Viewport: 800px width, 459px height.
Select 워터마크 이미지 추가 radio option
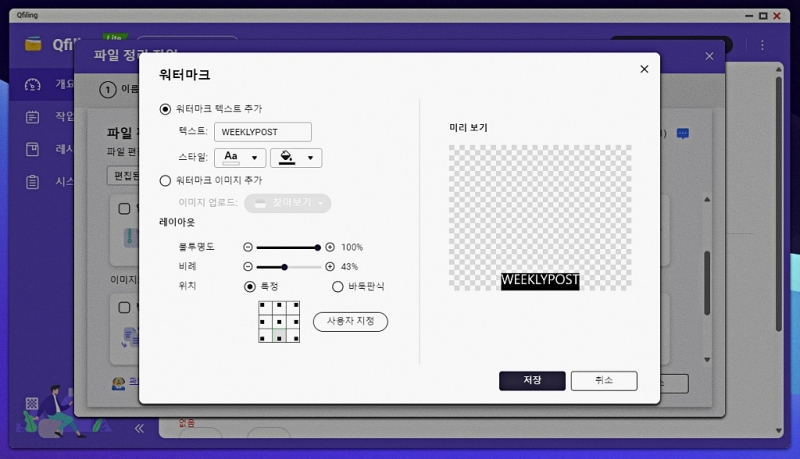pos(165,181)
